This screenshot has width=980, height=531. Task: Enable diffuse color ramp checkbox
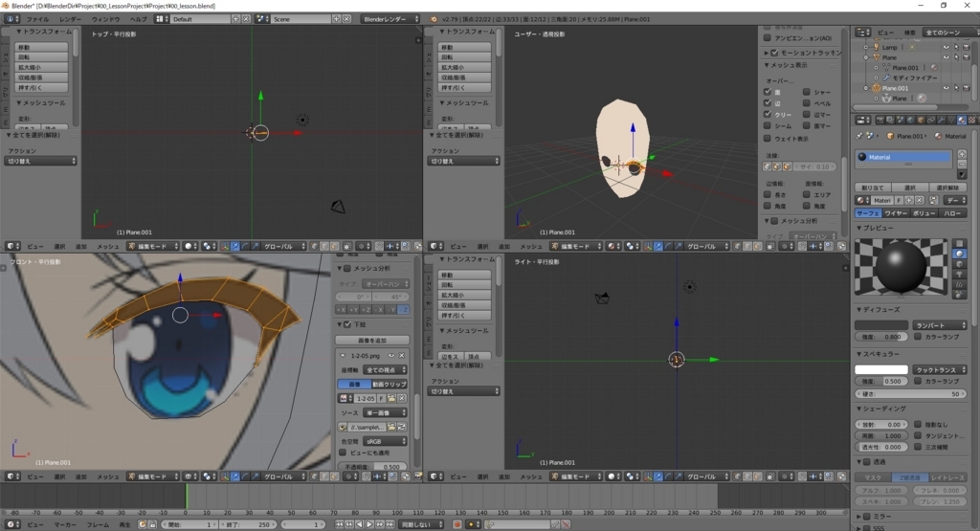click(x=918, y=336)
